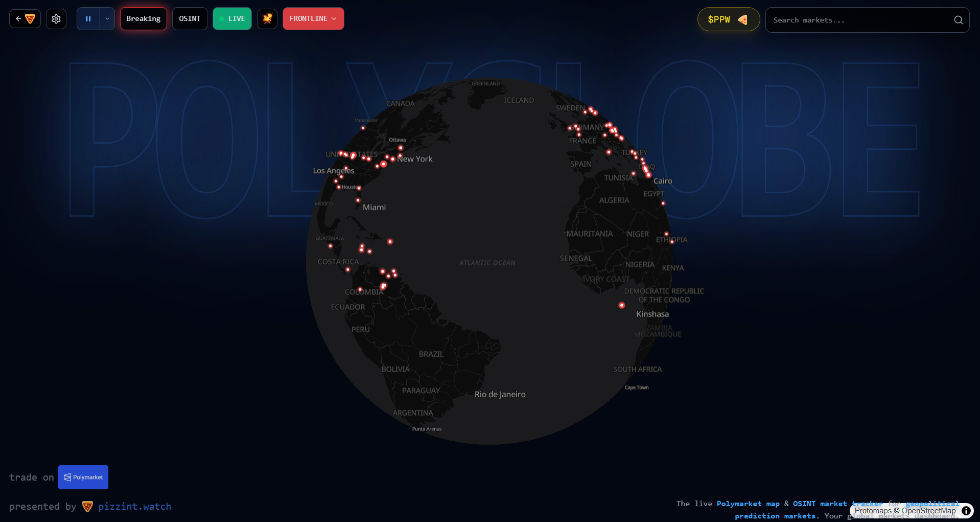Open the FRONTLINE dropdown
This screenshot has width=980, height=522.
(313, 19)
